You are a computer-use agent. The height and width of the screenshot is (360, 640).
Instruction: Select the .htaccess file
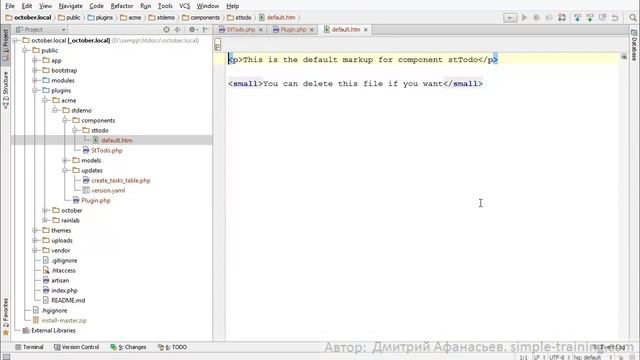pos(63,270)
